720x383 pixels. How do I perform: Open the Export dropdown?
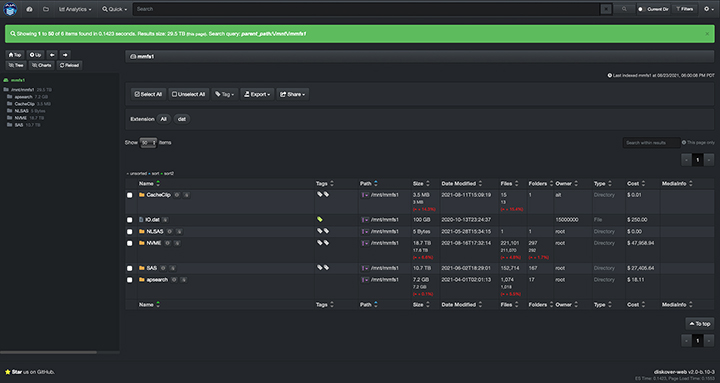point(257,94)
